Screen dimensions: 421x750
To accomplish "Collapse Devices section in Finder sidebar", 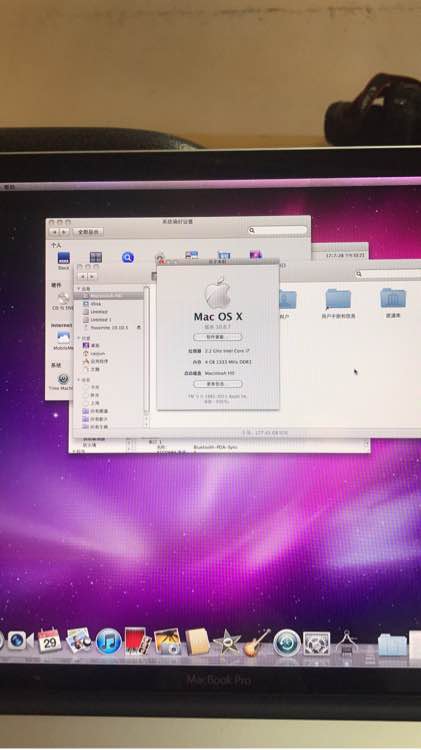I will 79,289.
